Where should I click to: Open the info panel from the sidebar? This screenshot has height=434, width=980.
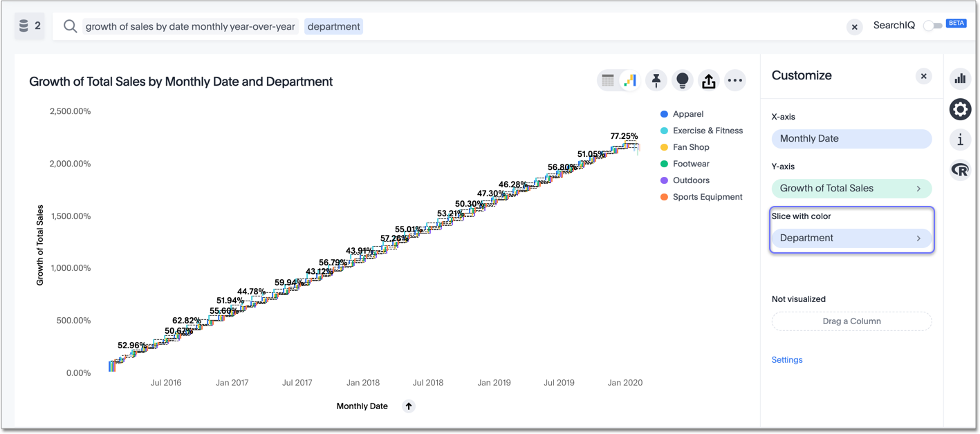(x=960, y=140)
